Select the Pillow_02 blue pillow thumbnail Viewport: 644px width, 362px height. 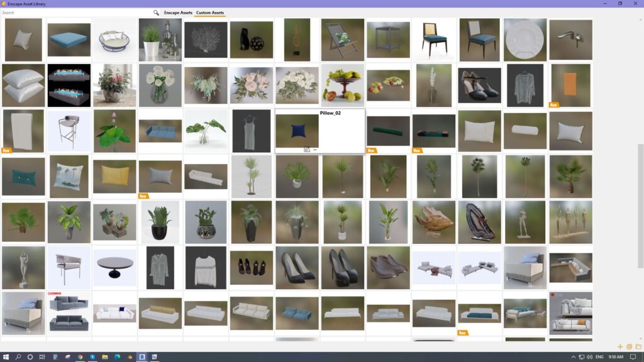click(296, 131)
